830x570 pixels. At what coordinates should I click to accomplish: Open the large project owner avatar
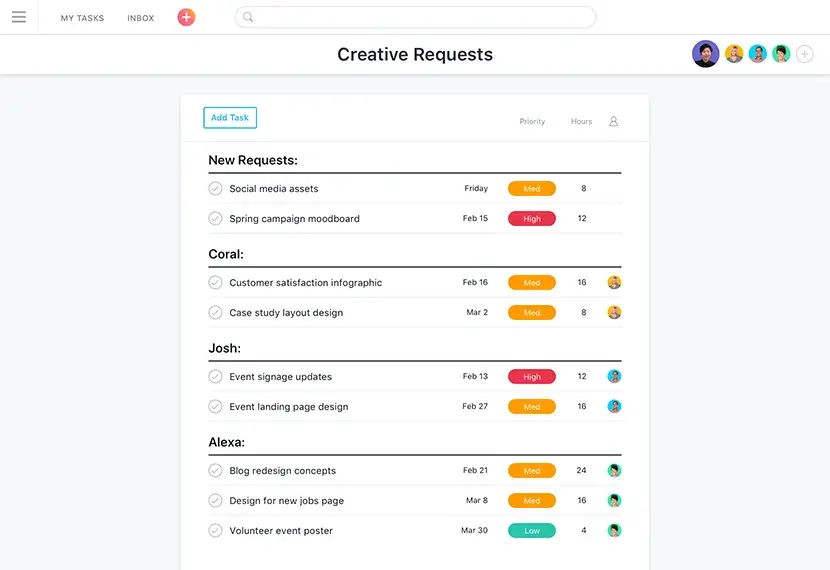click(705, 54)
